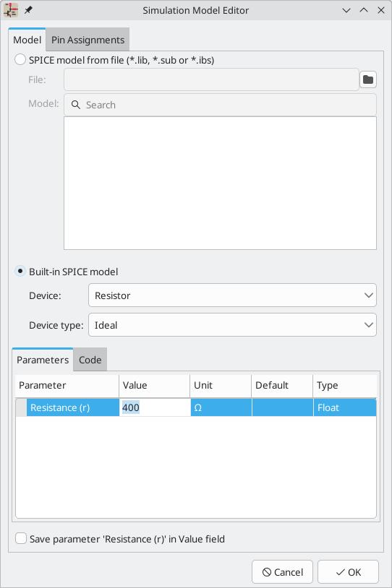The height and width of the screenshot is (588, 392).
Task: Expand the Device type dropdown showing Ideal
Action: click(232, 325)
